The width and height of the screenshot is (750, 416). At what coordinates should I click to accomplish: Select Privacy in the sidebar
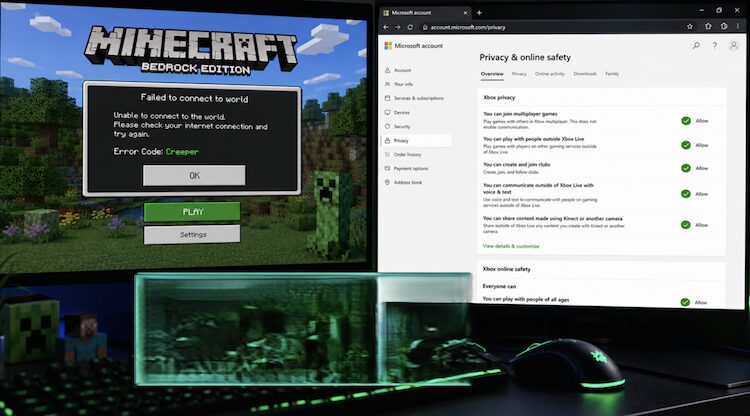[x=416, y=141]
